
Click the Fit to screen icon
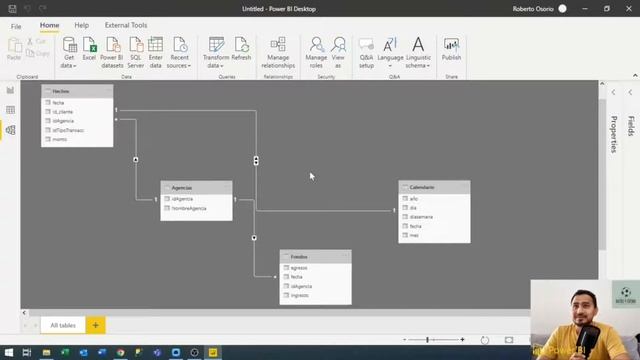tap(509, 340)
